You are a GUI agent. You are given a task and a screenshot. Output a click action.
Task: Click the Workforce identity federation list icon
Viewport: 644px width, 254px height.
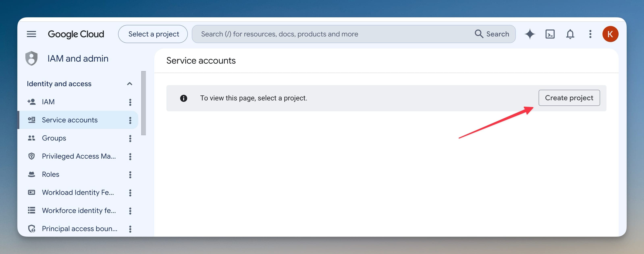31,210
